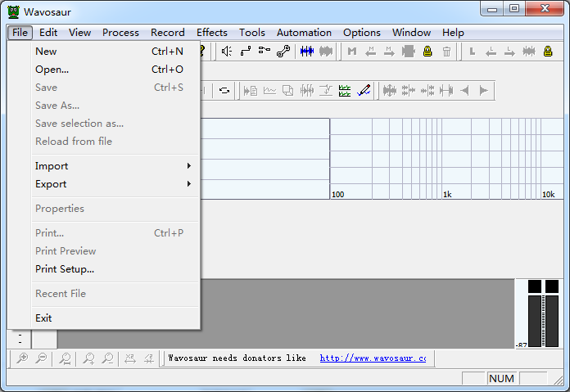Toggle the marker lock padlock icon
The width and height of the screenshot is (570, 392).
[427, 52]
